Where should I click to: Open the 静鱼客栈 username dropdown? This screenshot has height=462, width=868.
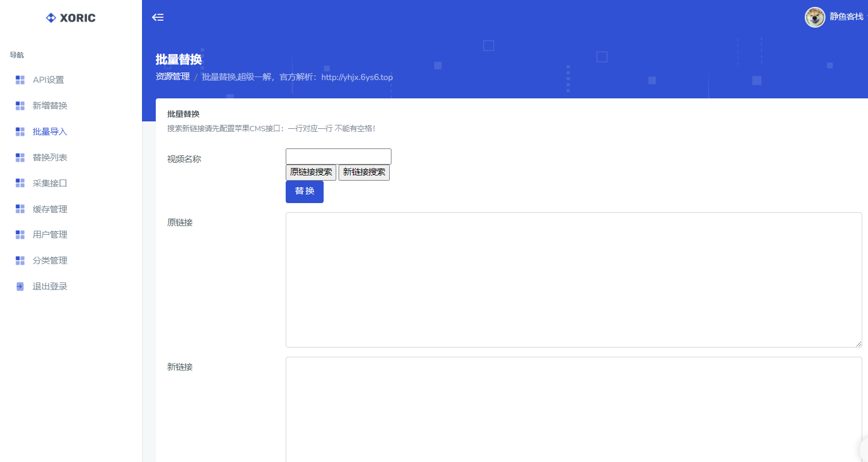tap(846, 17)
